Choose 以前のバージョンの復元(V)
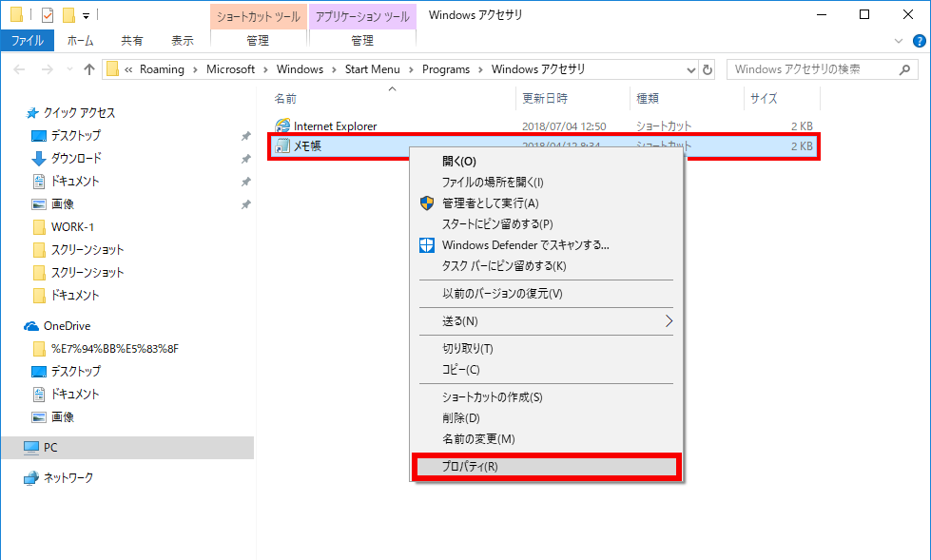Viewport: 931px width, 560px height. pyautogui.click(x=546, y=294)
